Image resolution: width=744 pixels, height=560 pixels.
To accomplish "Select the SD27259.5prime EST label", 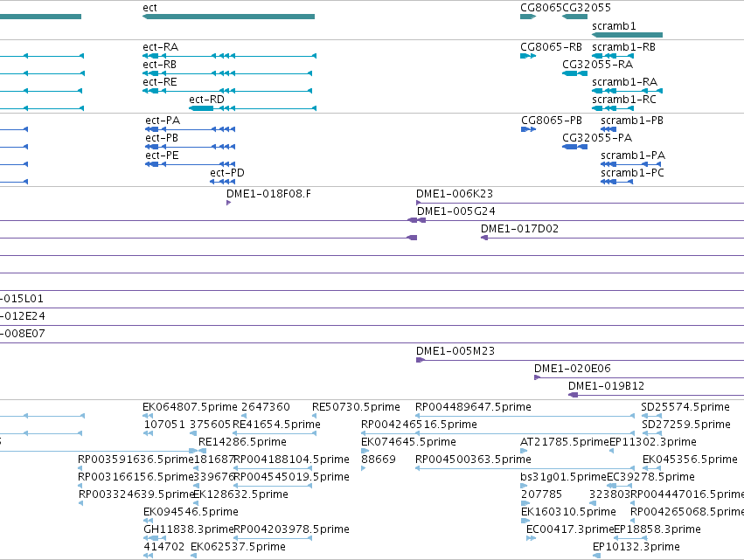I will [686, 425].
